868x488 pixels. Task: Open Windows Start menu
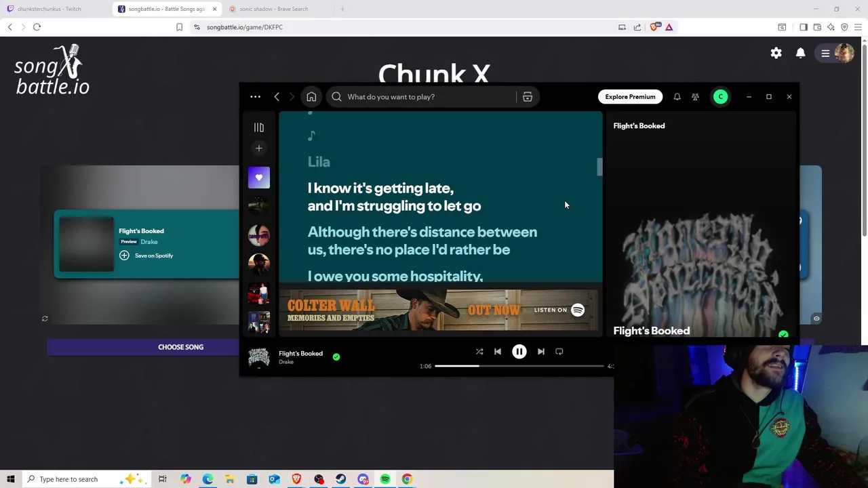11,479
